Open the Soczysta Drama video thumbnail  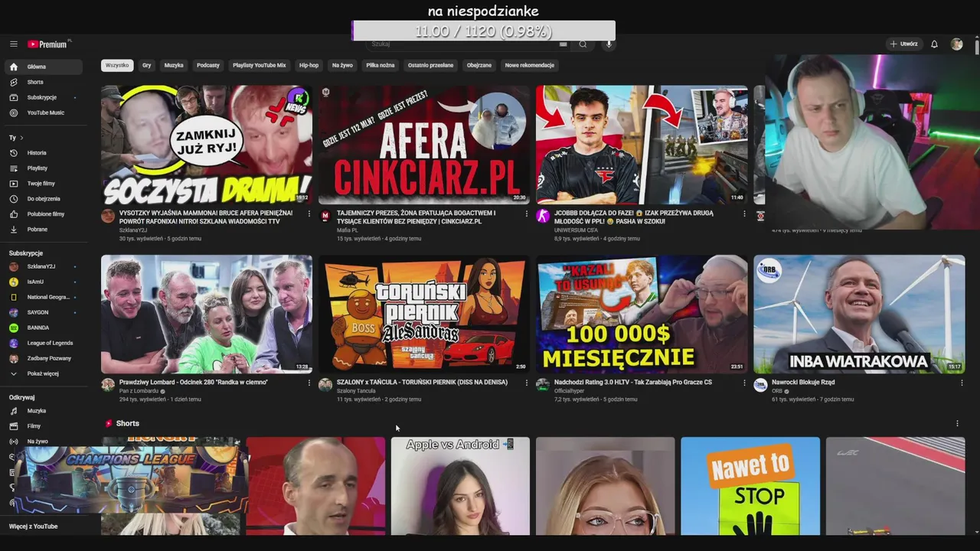(x=207, y=145)
